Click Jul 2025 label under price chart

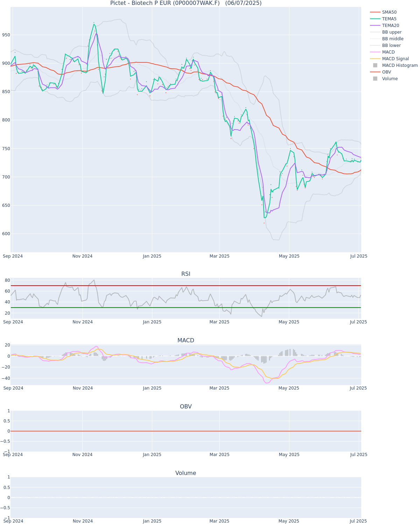[x=359, y=256]
